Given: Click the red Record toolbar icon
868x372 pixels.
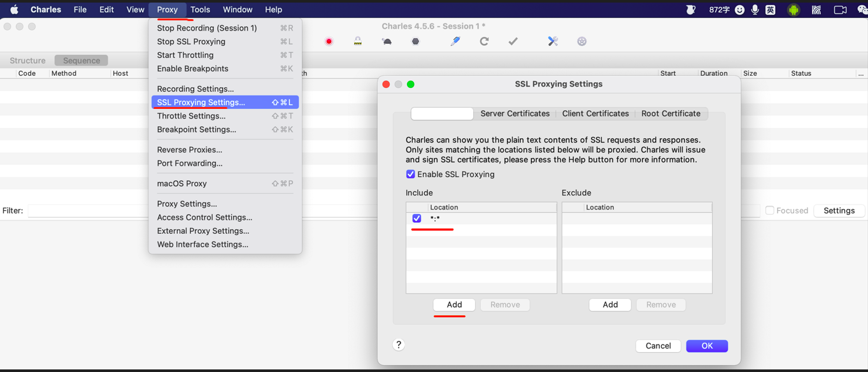Looking at the screenshot, I should [329, 41].
